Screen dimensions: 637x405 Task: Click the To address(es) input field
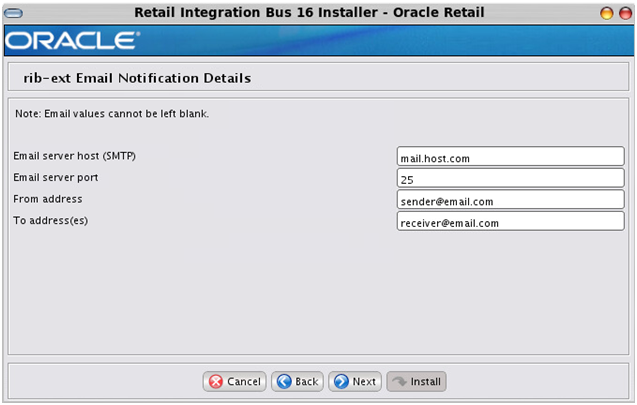click(x=511, y=221)
